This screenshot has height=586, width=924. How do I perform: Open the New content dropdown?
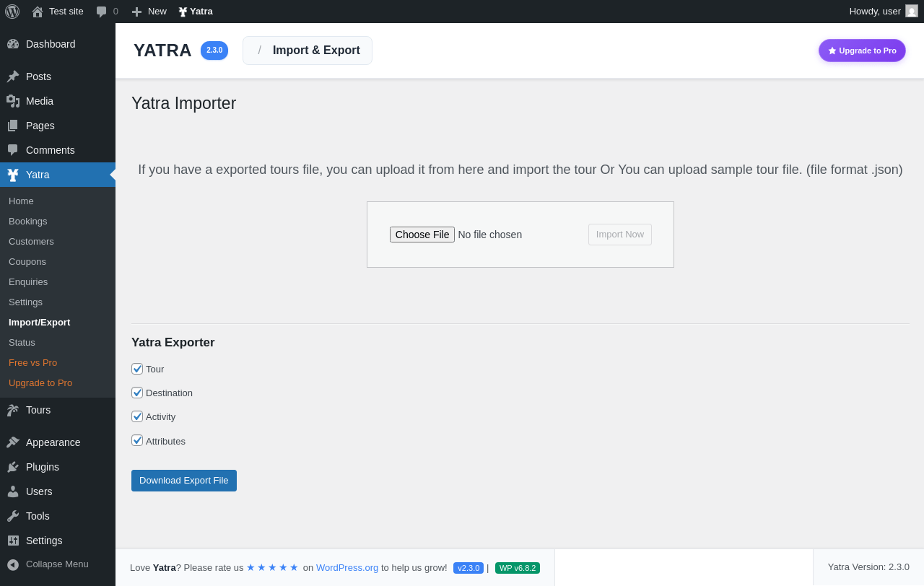[x=149, y=12]
